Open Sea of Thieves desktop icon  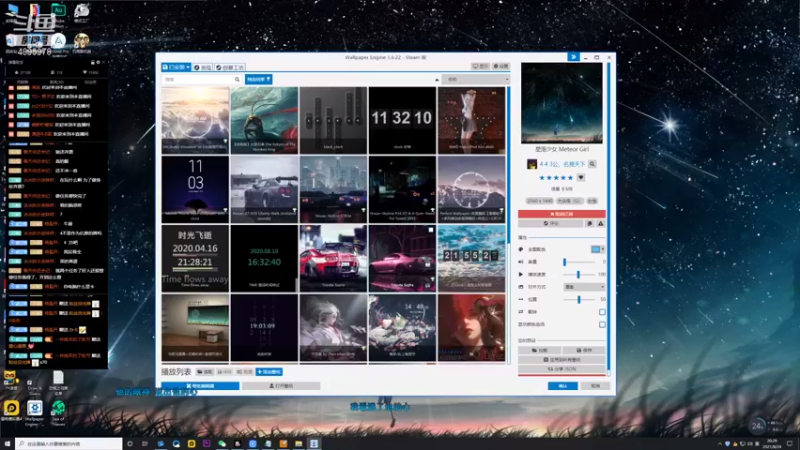(58, 413)
